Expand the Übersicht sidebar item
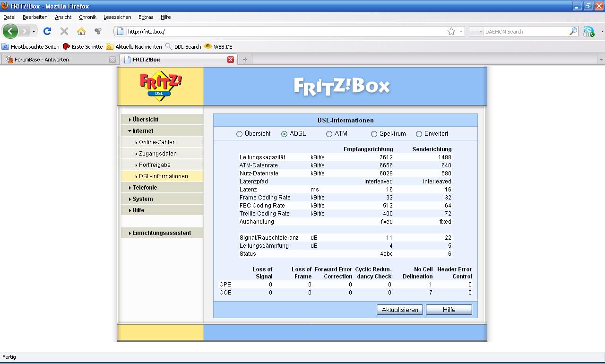 [x=162, y=120]
